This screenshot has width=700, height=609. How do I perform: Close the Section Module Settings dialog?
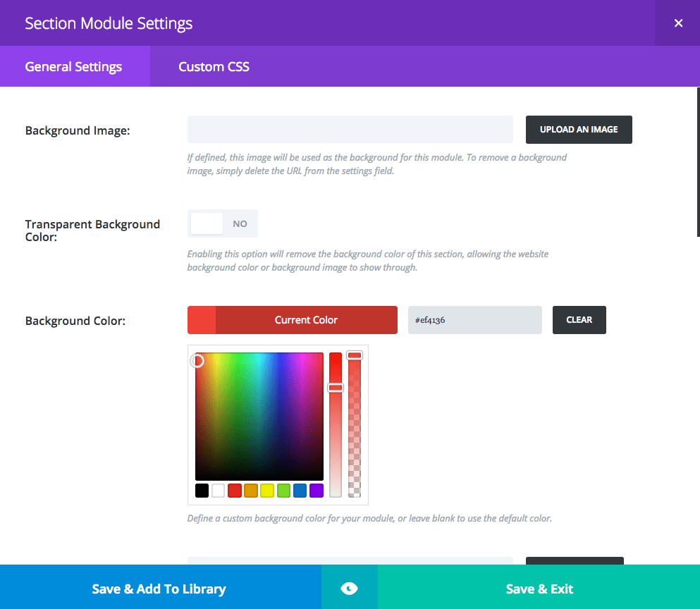(x=678, y=23)
